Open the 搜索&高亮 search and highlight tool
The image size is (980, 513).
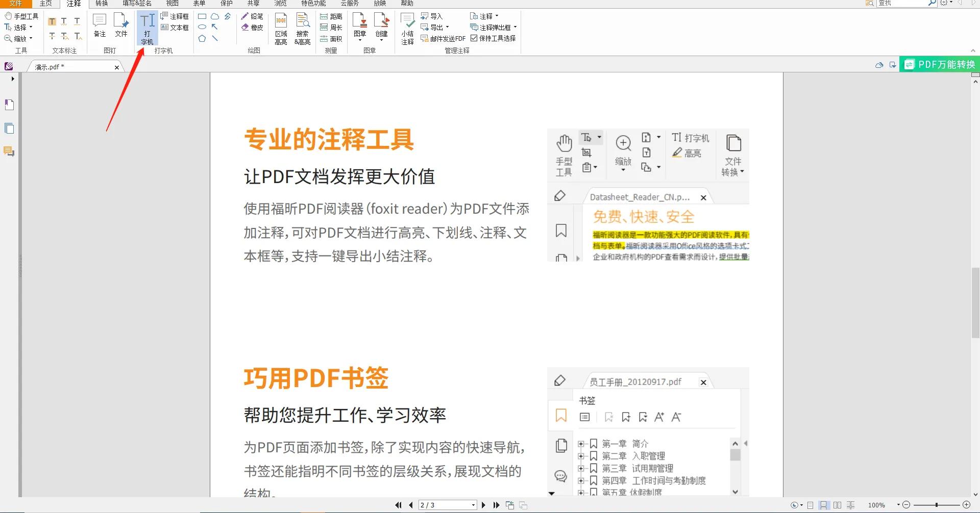coord(303,29)
